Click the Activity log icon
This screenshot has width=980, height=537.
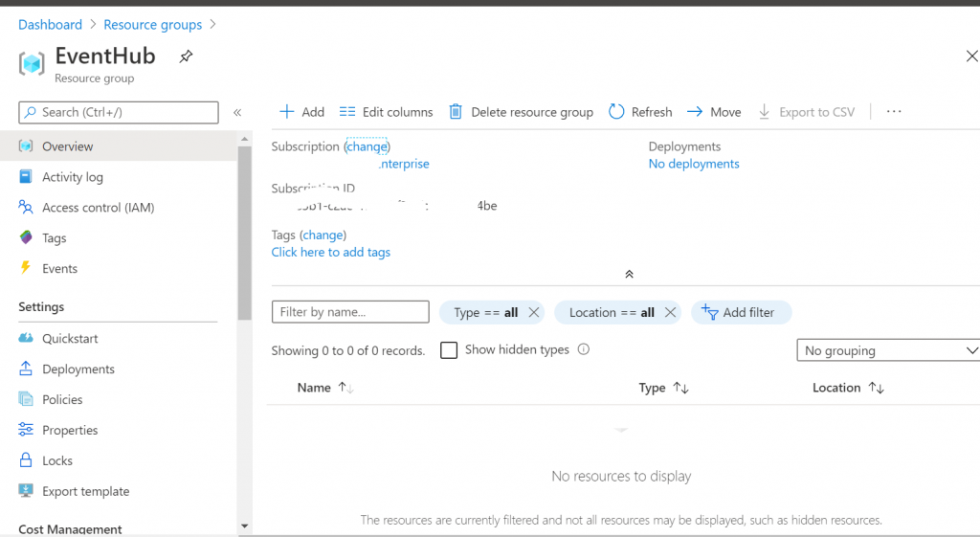pos(26,176)
